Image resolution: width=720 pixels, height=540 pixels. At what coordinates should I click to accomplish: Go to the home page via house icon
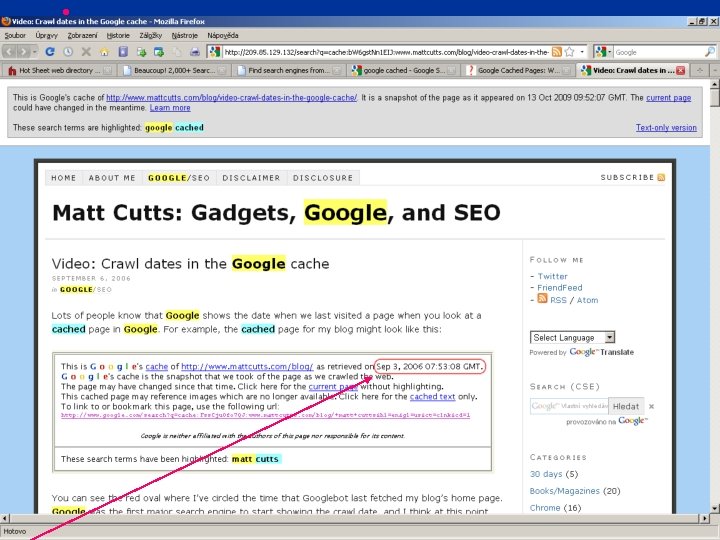tap(104, 52)
